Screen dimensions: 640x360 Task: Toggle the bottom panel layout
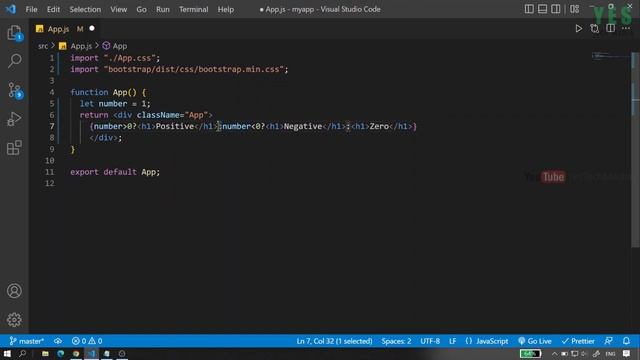[x=542, y=9]
